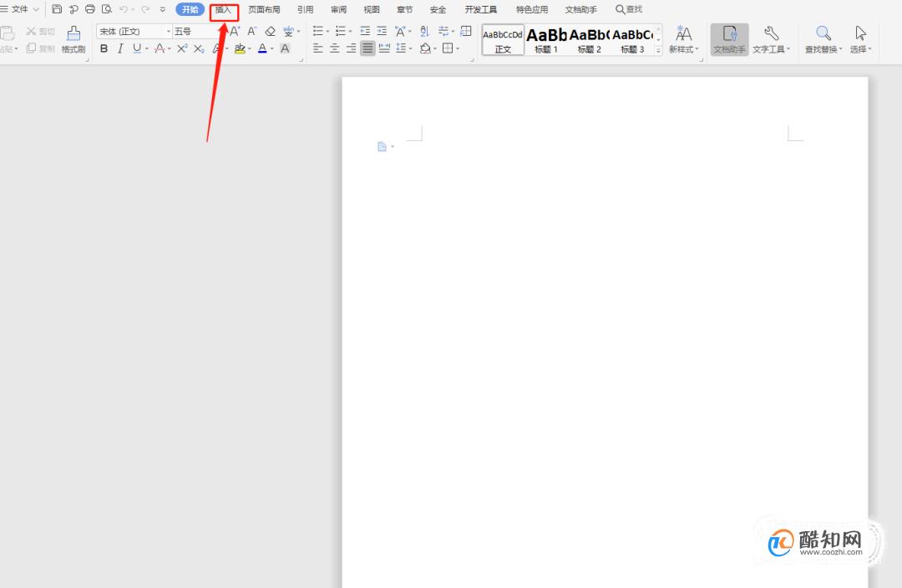Click the Undo arrow icon
Image resolution: width=902 pixels, height=588 pixels.
click(x=123, y=9)
